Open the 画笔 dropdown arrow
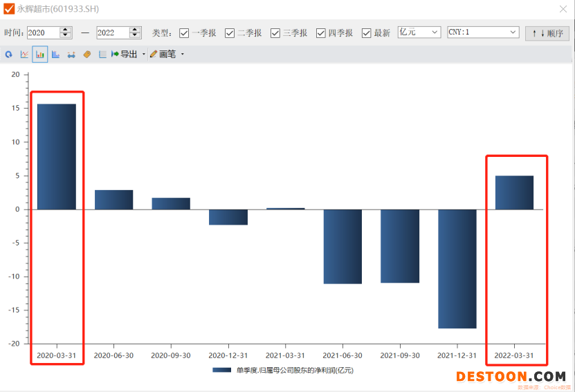 coord(182,54)
